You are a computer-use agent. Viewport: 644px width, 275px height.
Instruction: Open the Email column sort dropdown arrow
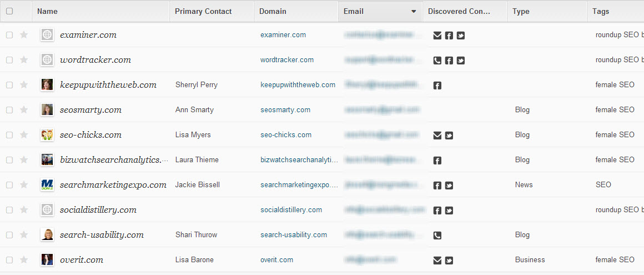click(414, 12)
